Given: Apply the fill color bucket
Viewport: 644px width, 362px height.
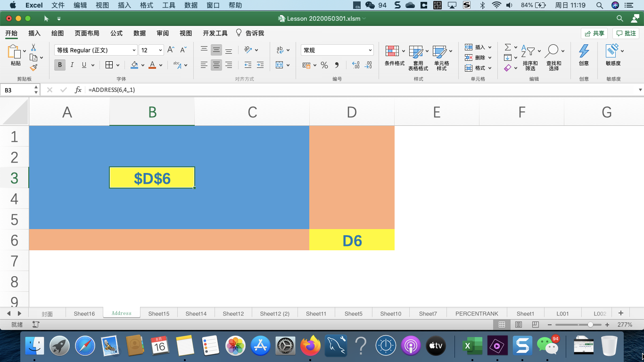Looking at the screenshot, I should click(x=134, y=65).
